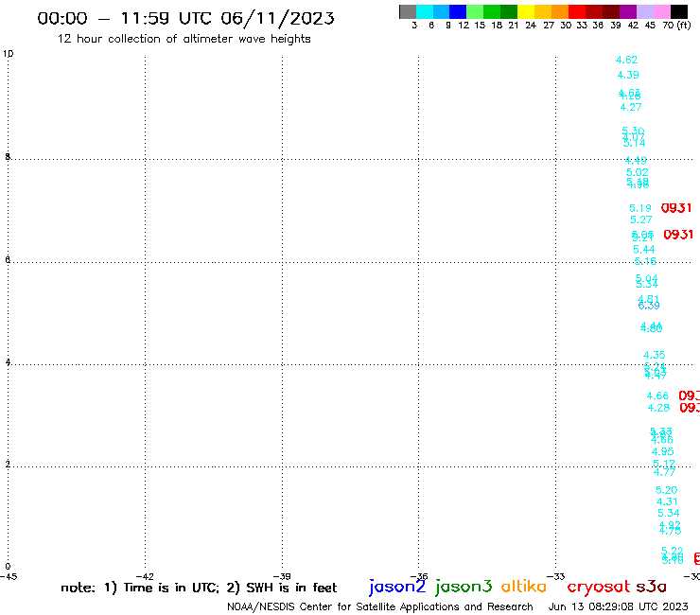Click the note about UTC and SWH
This screenshot has width=700, height=615.
[x=199, y=588]
